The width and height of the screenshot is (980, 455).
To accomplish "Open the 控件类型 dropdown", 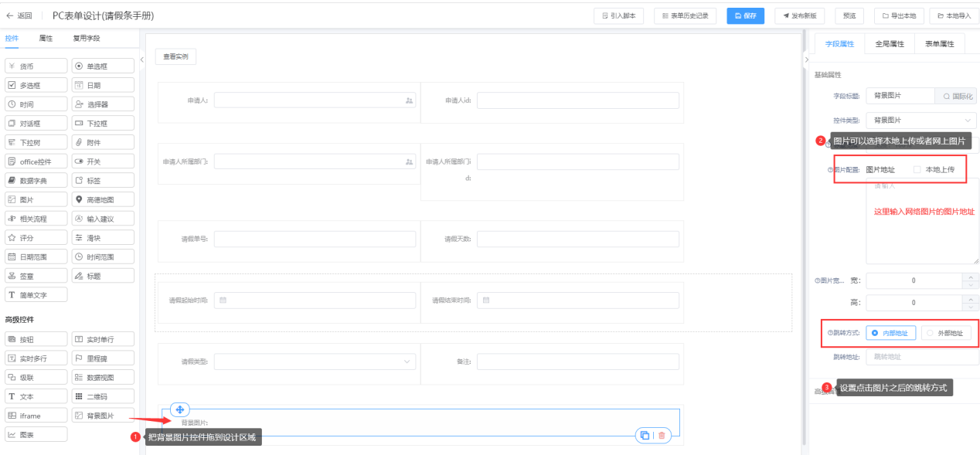I will pyautogui.click(x=920, y=121).
